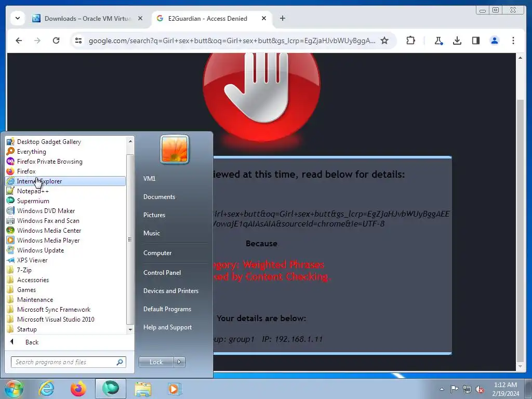Click the Windows Fax and Scan icon
This screenshot has width=532, height=399.
(10, 220)
